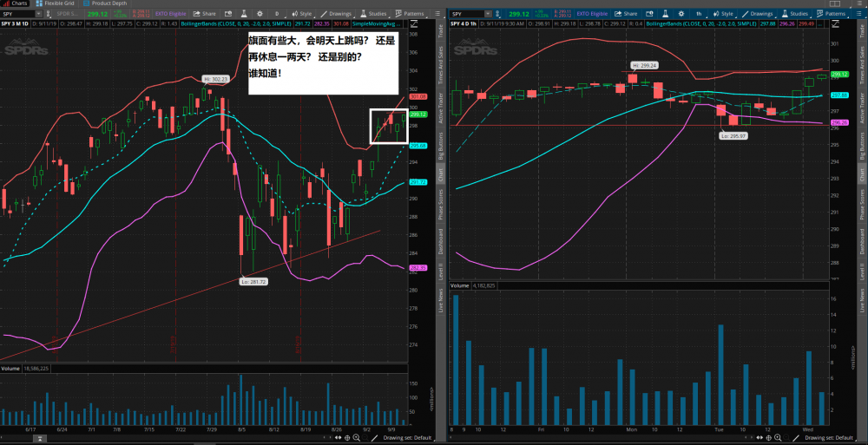Open Big Buttons sidebar tab on left chart

click(441, 146)
